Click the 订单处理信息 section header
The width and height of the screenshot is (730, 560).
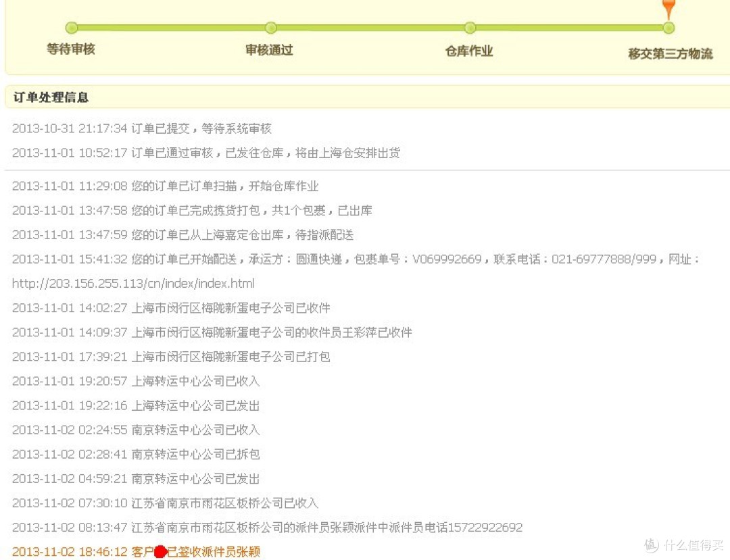[x=51, y=97]
